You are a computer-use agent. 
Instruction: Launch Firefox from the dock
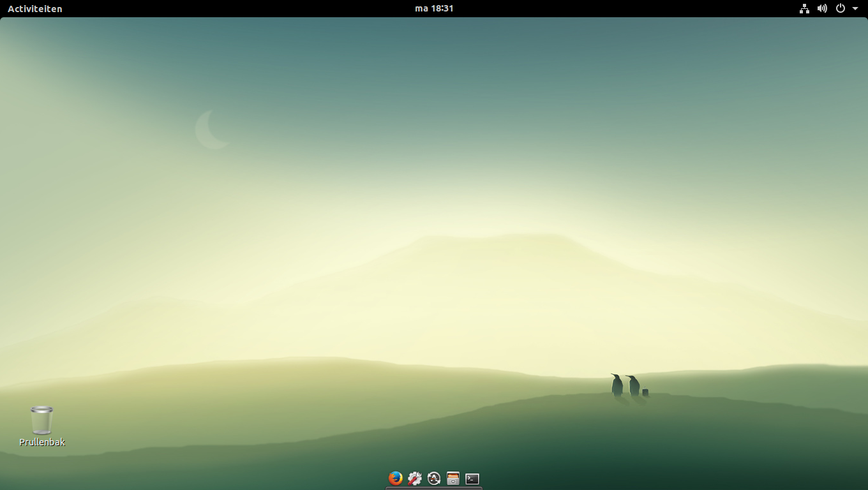pyautogui.click(x=396, y=478)
